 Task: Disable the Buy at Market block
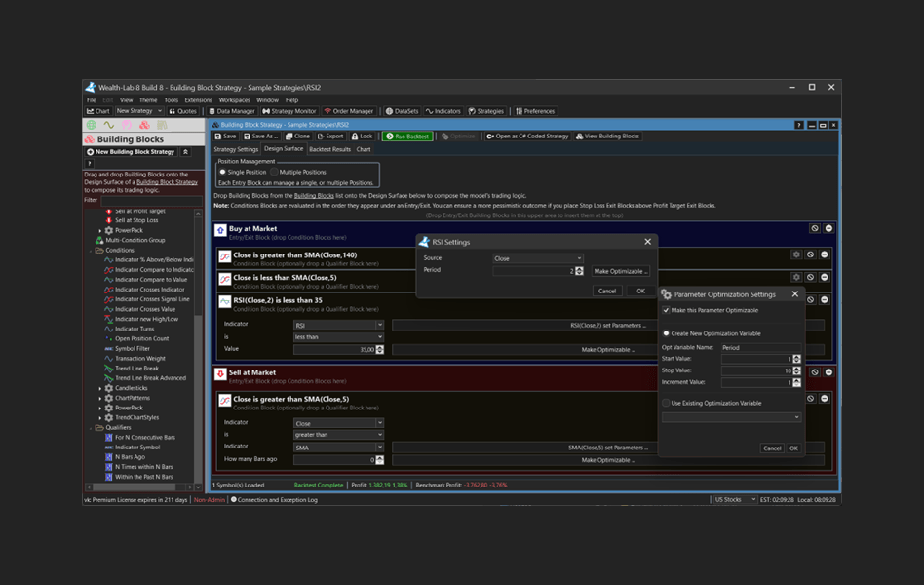pos(815,228)
